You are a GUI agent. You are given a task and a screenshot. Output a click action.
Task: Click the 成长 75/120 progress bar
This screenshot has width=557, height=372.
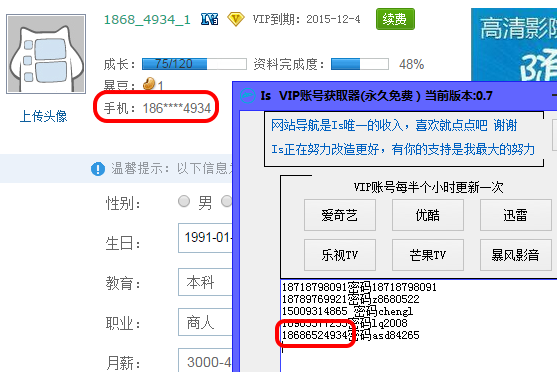(x=194, y=64)
